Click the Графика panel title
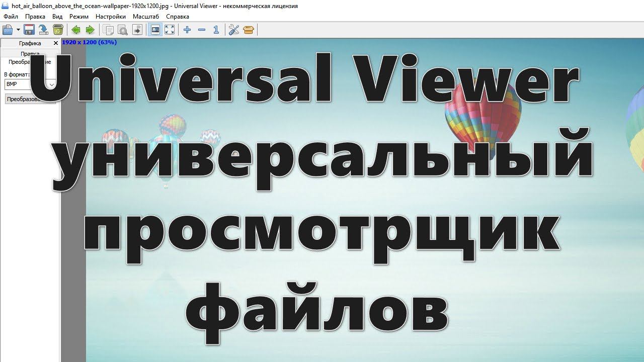Screen dimensions: 644x362 (x=30, y=43)
